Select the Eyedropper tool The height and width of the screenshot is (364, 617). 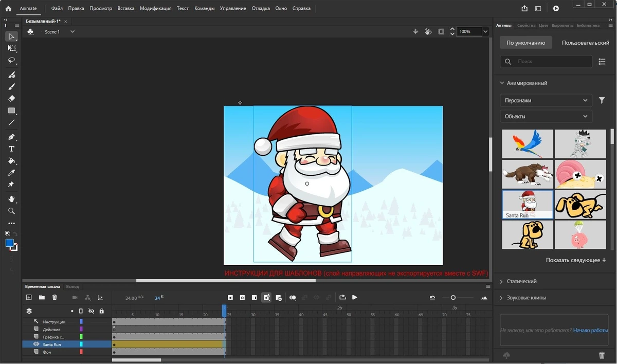[x=11, y=173]
